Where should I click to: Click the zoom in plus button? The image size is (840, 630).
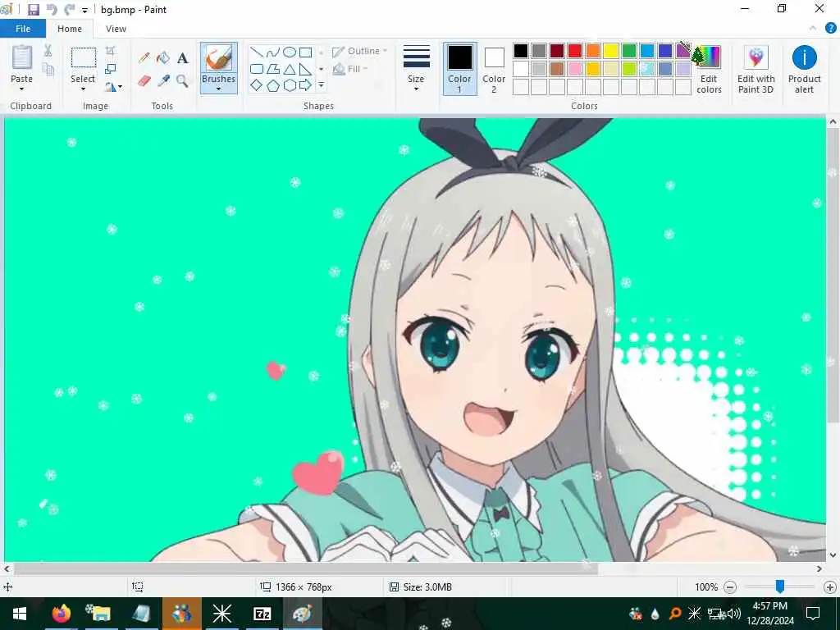click(x=830, y=587)
